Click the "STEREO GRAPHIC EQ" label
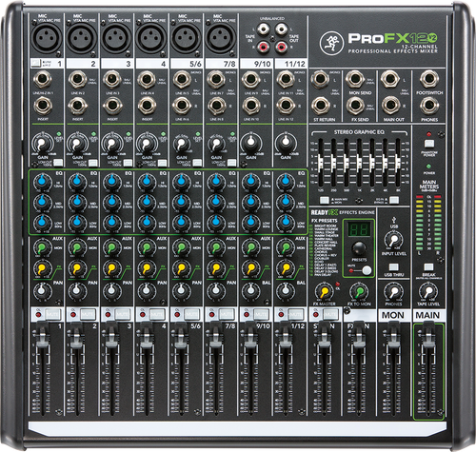This screenshot has height=452, width=476. [359, 132]
